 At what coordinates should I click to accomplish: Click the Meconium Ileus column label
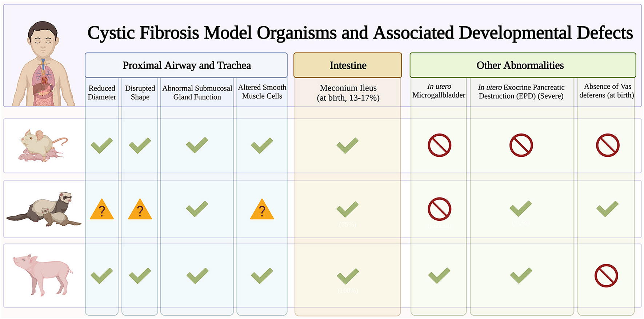[x=348, y=93]
